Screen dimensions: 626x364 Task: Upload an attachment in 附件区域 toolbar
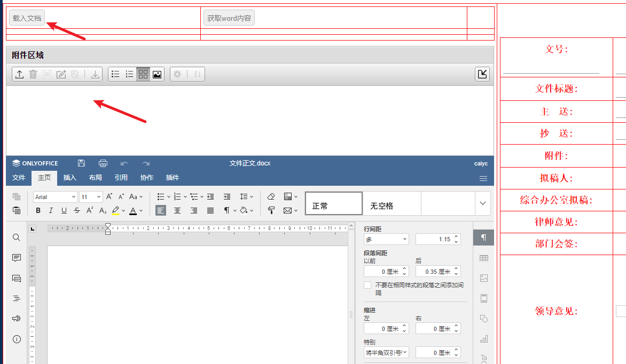click(x=19, y=74)
